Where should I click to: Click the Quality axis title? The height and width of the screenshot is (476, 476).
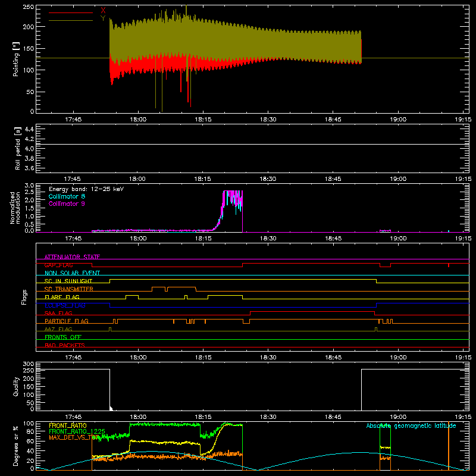pyautogui.click(x=16, y=386)
